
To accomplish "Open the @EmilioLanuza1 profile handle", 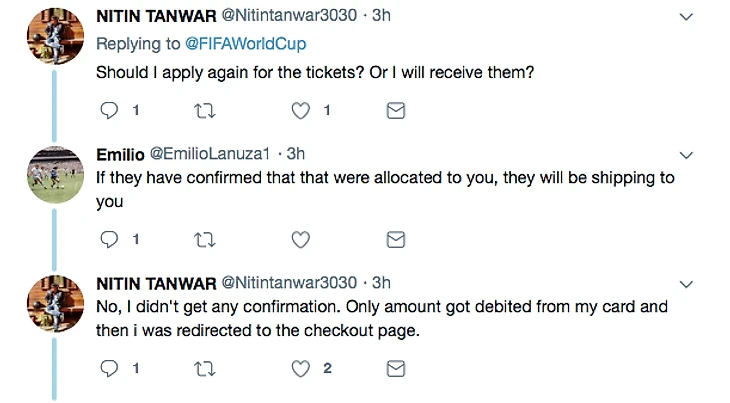I will pos(212,154).
